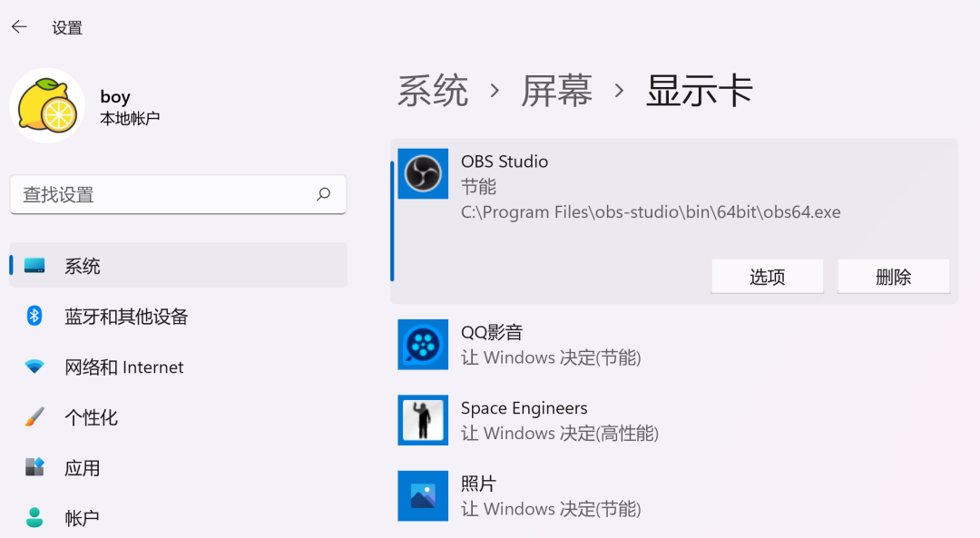The width and height of the screenshot is (980, 538).
Task: Click the back arrow in Settings
Action: tap(19, 26)
